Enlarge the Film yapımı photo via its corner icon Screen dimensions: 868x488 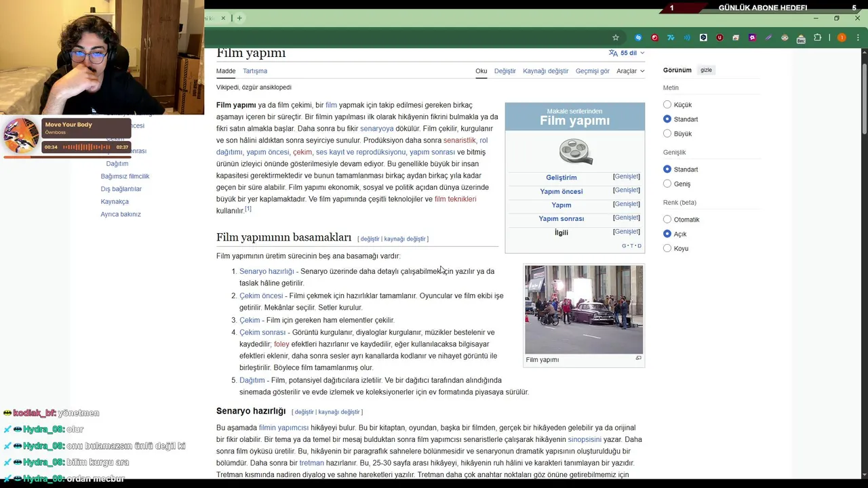638,359
